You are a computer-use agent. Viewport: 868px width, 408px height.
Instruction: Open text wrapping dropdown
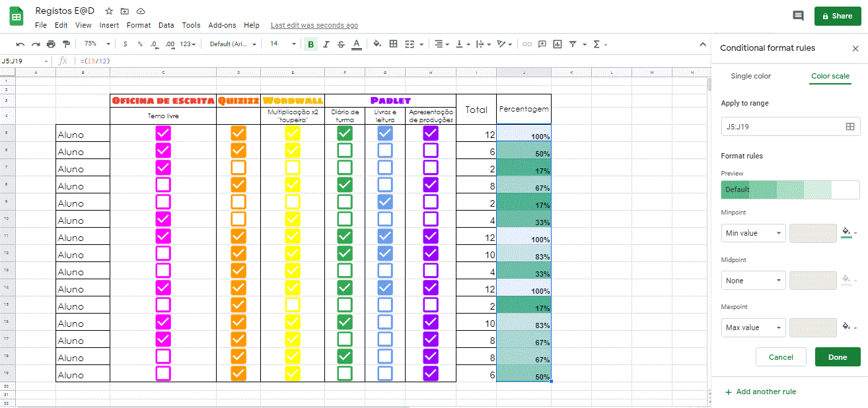(x=484, y=44)
